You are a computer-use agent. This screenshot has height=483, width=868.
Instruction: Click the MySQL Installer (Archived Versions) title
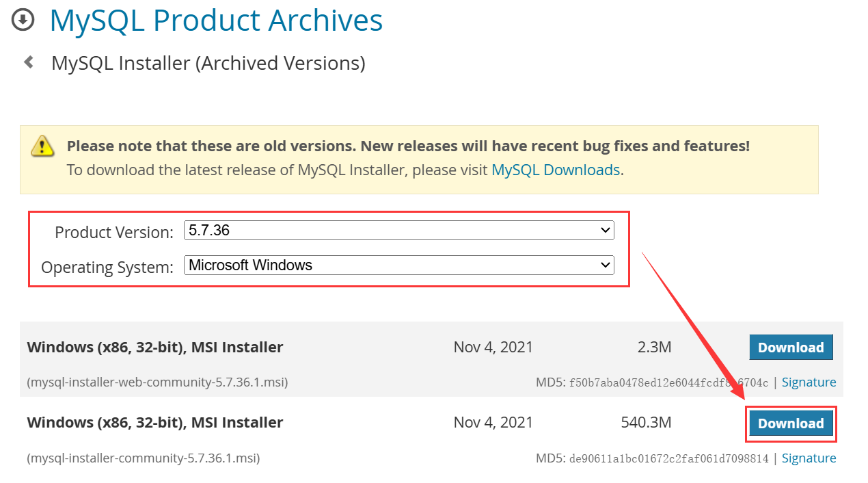click(x=208, y=64)
